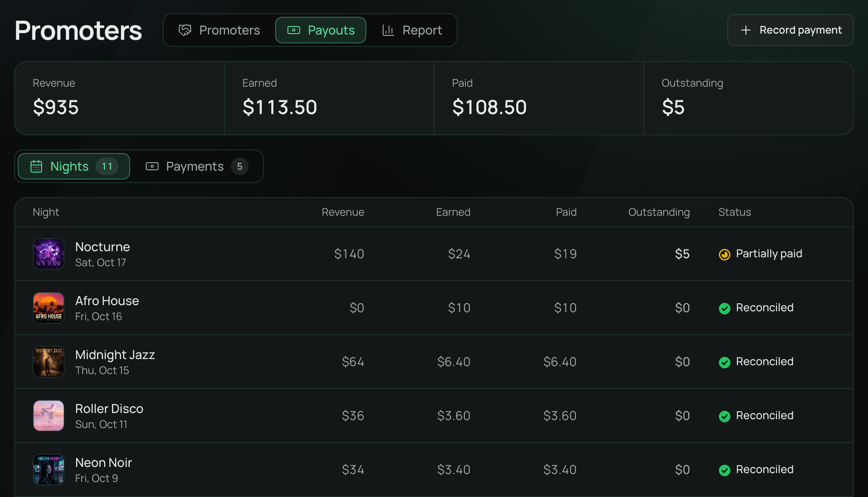Screen dimensions: 868x497
Task: Click the cash icon beside Payments
Action: click(152, 166)
